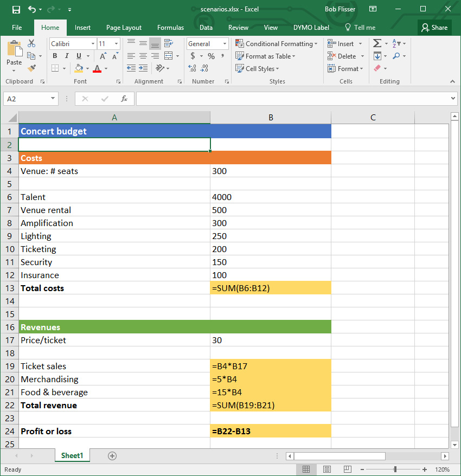Open the font size dropdown
The height and width of the screenshot is (476, 461).
click(116, 44)
